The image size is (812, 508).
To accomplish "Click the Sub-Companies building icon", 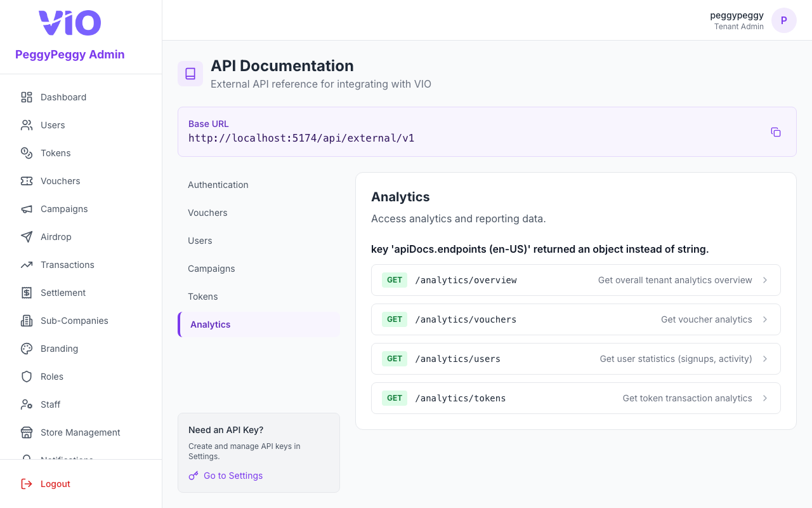I will tap(27, 321).
